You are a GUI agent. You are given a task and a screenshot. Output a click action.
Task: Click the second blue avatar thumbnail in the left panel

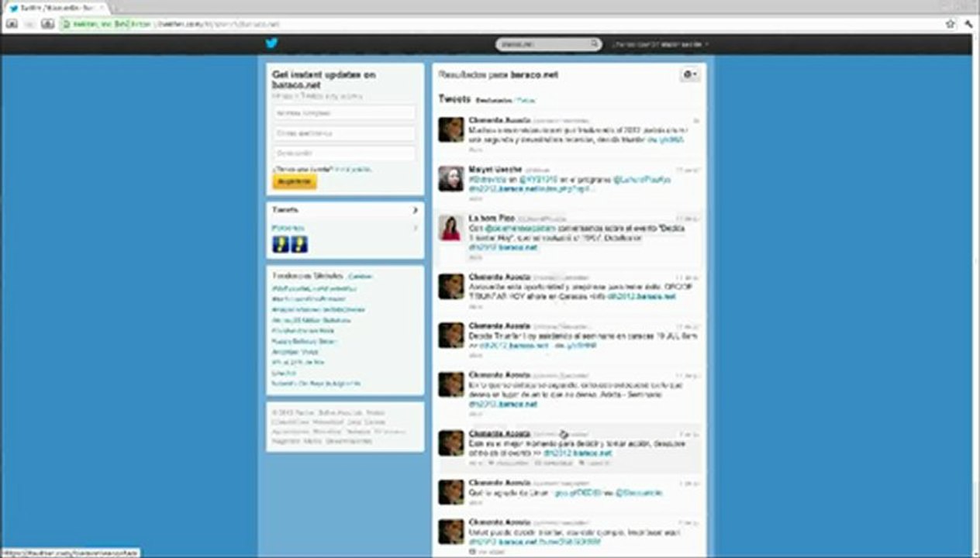pos(299,245)
